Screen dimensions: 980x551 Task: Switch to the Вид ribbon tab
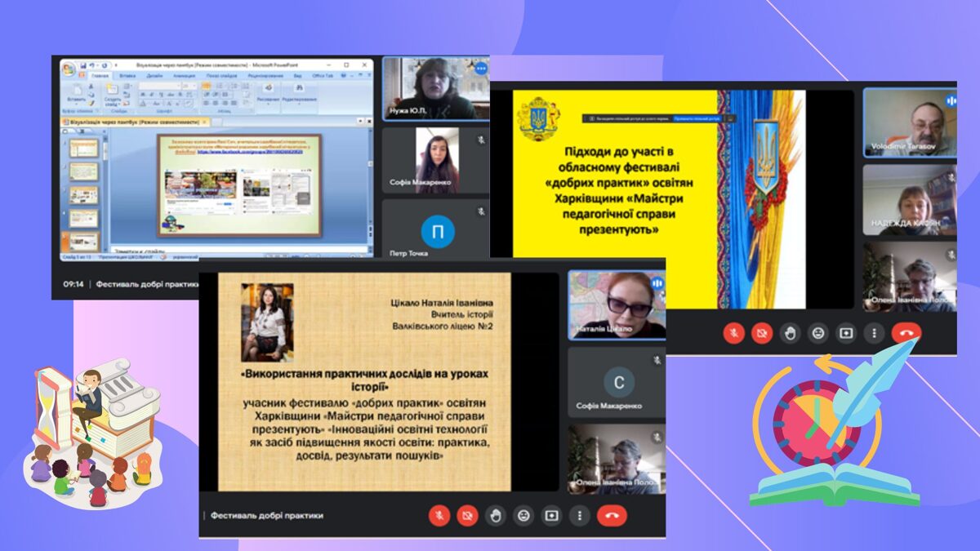pyautogui.click(x=297, y=76)
